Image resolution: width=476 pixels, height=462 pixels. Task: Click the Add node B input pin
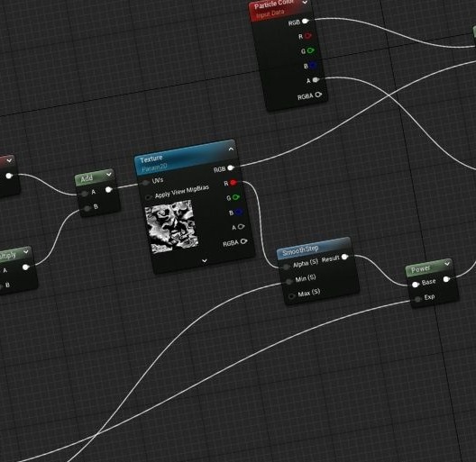pyautogui.click(x=87, y=208)
